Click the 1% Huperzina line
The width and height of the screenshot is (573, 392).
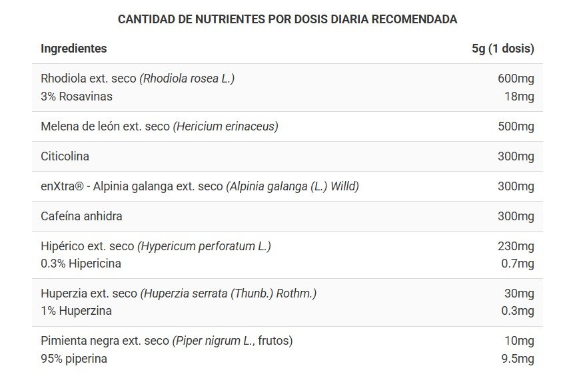coord(76,311)
